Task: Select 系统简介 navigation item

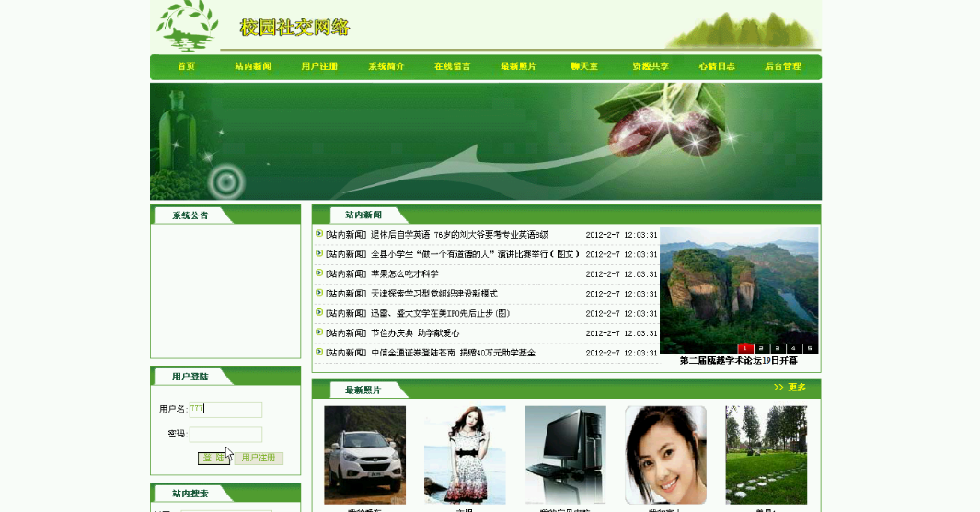Action: (386, 66)
